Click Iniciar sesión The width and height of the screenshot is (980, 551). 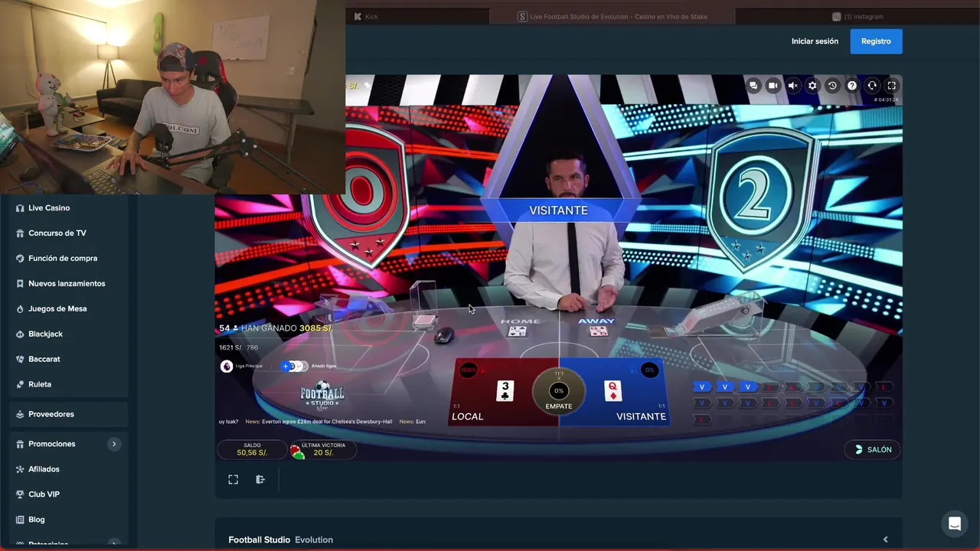click(x=815, y=41)
